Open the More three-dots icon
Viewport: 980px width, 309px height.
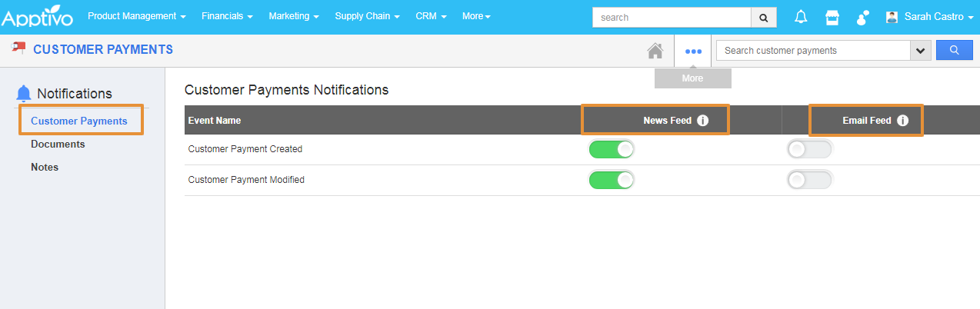(693, 51)
